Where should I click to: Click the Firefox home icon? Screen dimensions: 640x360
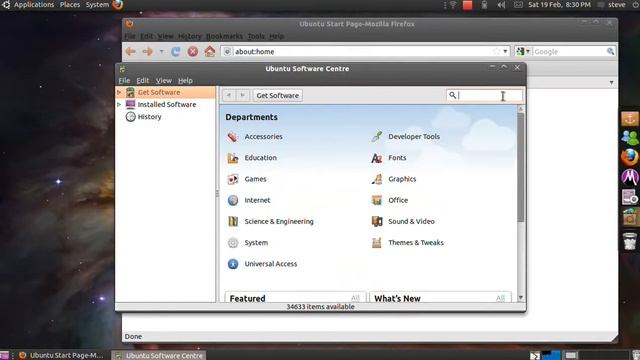coord(210,51)
